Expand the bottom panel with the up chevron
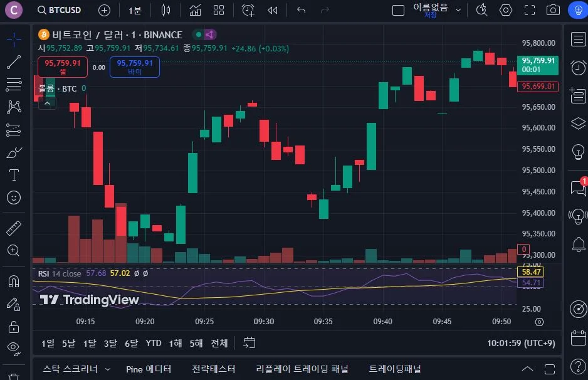588x380 pixels. (527, 369)
